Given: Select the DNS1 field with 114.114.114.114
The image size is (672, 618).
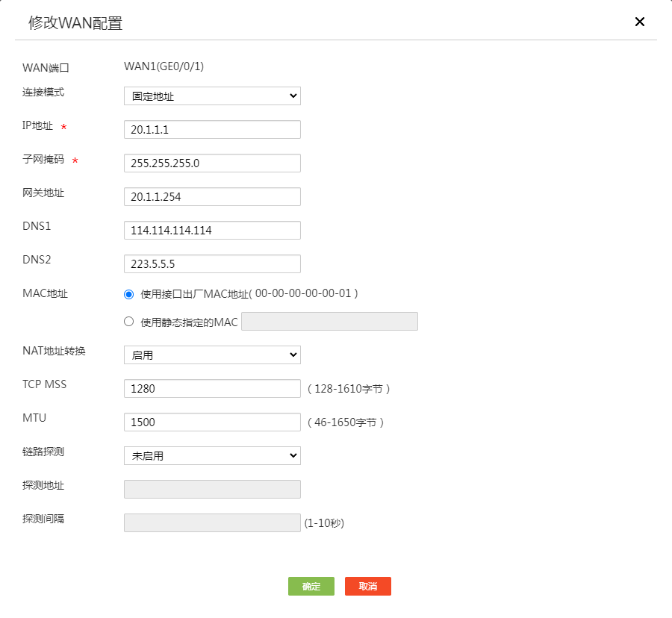Looking at the screenshot, I should point(212,231).
